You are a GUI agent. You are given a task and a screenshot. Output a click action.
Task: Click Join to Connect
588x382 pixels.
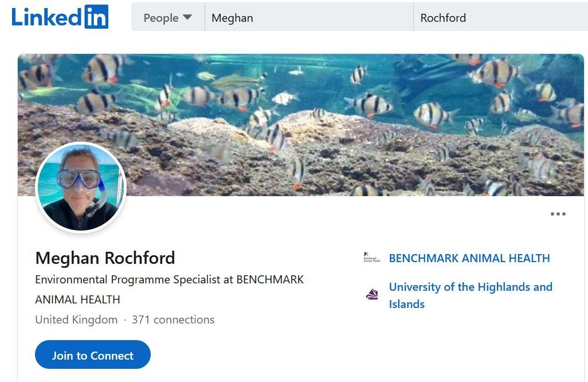[x=92, y=354]
